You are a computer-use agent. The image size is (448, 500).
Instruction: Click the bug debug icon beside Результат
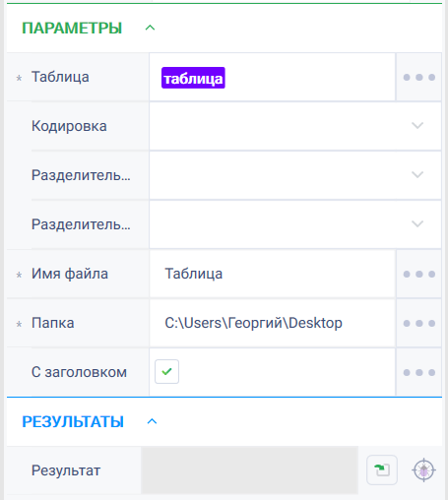(423, 470)
